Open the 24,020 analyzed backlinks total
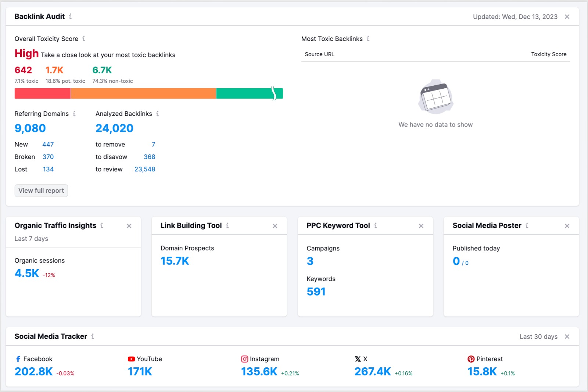 (x=114, y=128)
